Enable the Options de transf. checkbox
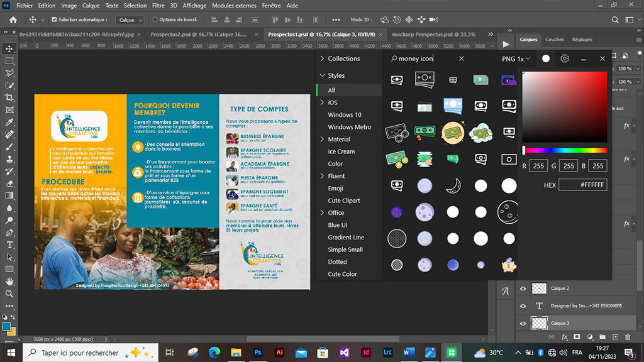Screen dimensions: 644x362 155,19
